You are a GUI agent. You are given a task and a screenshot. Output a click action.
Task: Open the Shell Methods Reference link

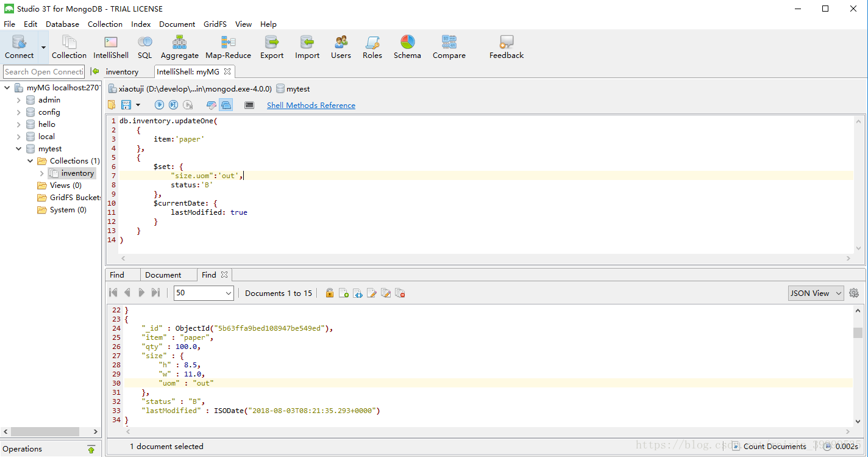click(x=311, y=105)
